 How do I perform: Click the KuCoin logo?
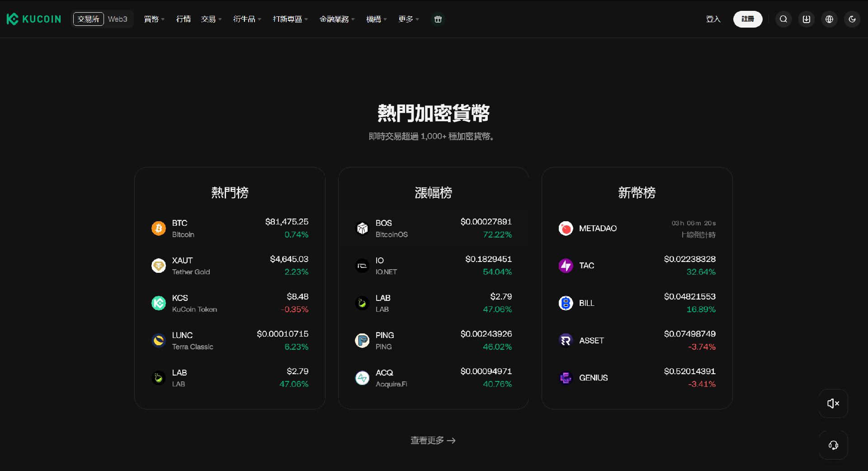point(34,19)
